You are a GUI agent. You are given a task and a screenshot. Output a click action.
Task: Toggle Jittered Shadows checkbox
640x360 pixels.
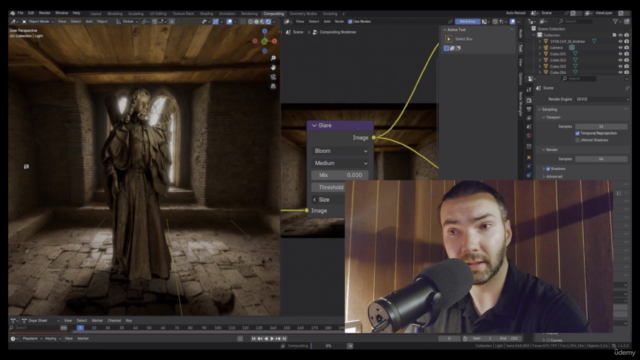(577, 140)
